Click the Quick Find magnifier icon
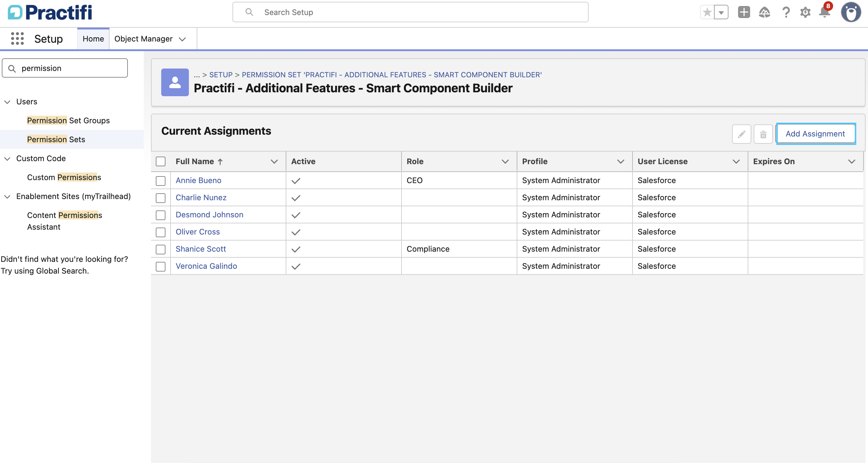868x463 pixels. click(12, 68)
